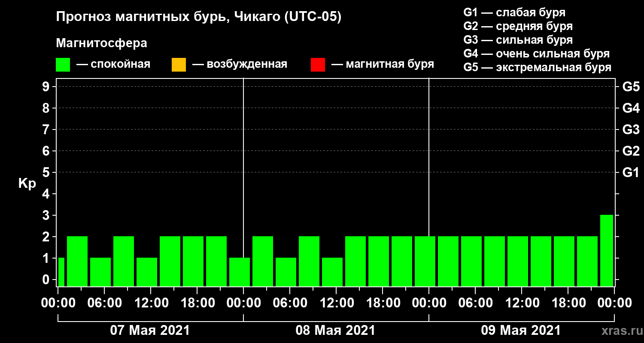This screenshot has width=644, height=343.
Task: Click the '08 Мая 2021' date label
Action: (335, 331)
